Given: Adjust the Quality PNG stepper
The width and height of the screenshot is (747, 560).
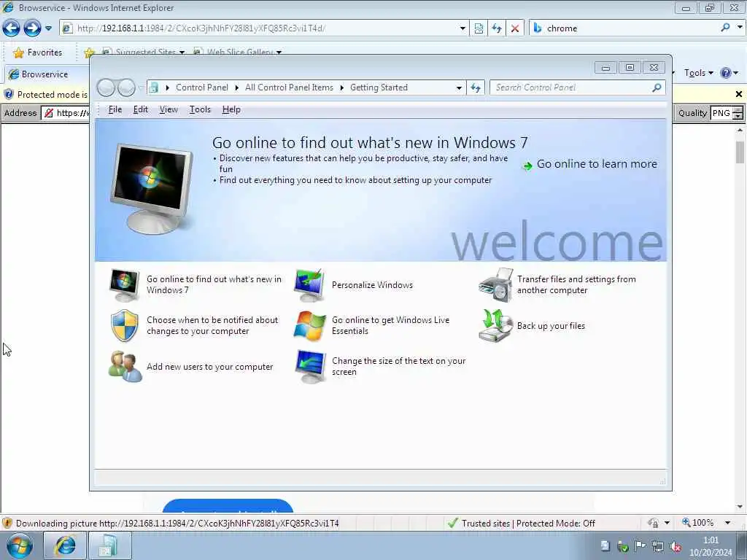Looking at the screenshot, I should pos(738,113).
